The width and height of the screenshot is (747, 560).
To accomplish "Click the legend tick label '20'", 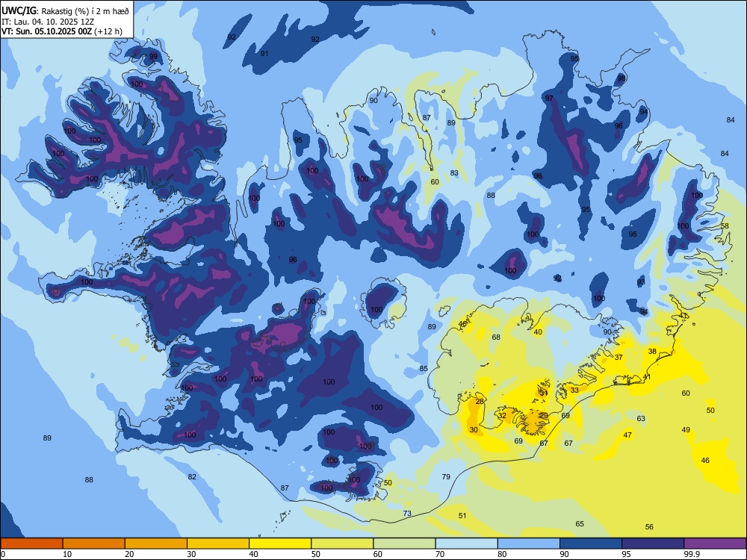I will tap(129, 554).
